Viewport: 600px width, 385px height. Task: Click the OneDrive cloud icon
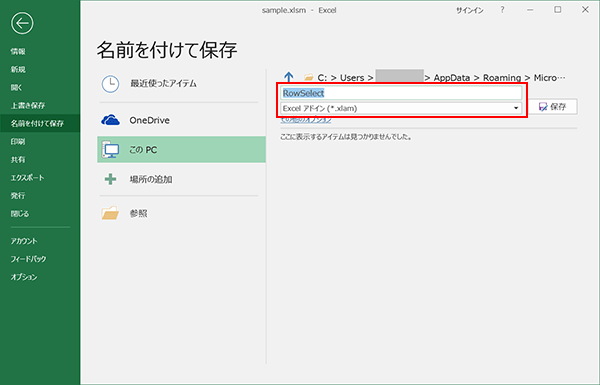click(x=111, y=120)
